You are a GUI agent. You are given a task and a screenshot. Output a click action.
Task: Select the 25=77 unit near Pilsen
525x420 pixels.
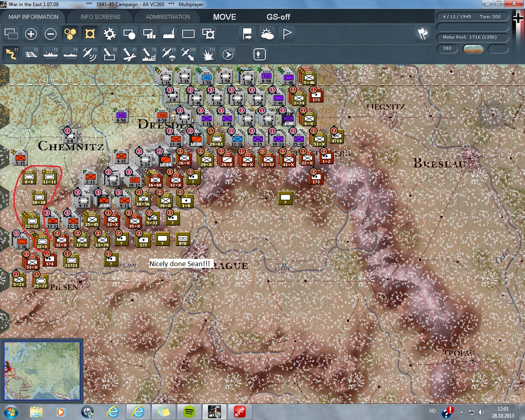[x=40, y=281]
